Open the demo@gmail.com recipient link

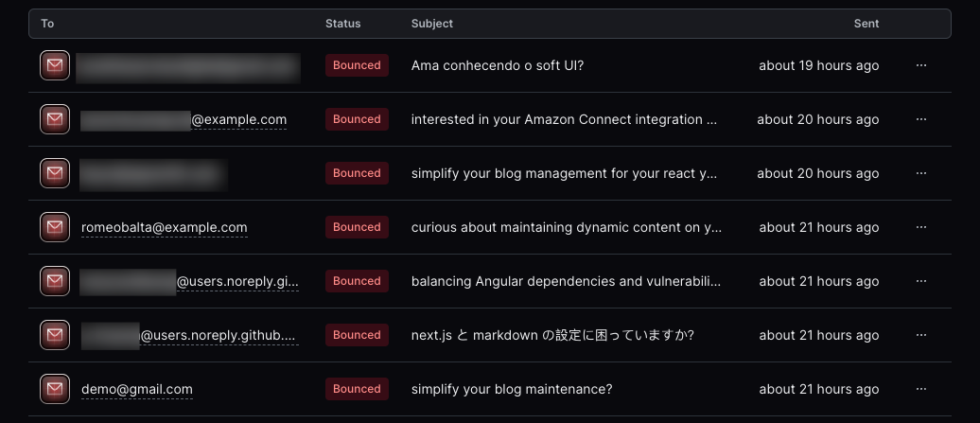point(137,389)
